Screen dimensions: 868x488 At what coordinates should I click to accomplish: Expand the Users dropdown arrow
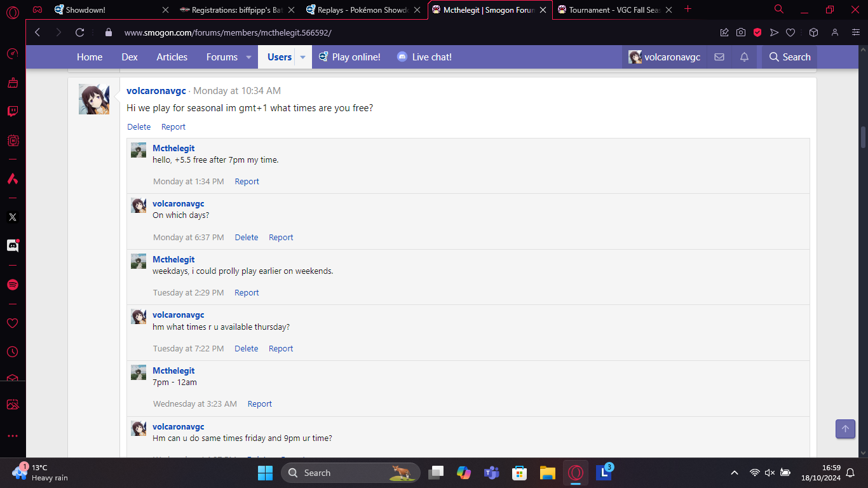click(302, 57)
